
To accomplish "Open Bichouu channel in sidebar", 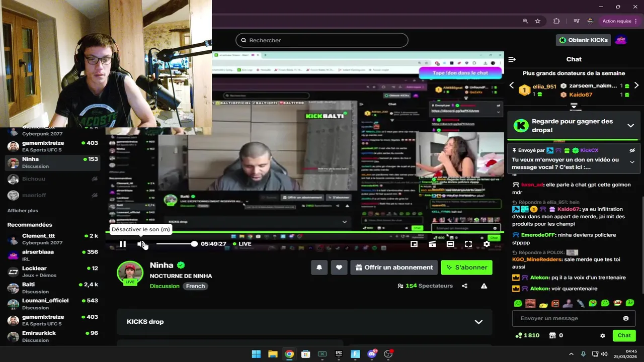I will pyautogui.click(x=53, y=178).
